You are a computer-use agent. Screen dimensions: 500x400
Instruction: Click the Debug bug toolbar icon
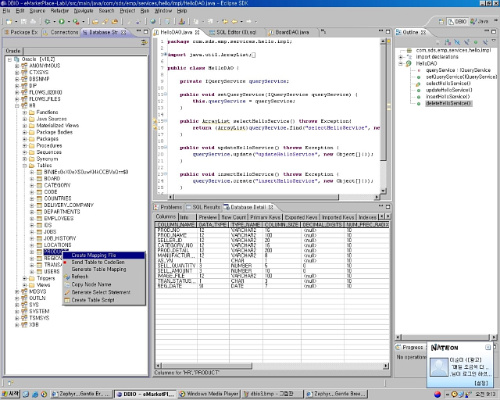48,22
